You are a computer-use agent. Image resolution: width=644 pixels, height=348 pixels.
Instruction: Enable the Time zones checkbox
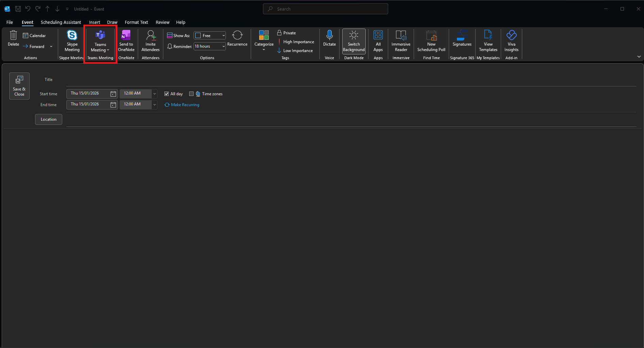192,94
